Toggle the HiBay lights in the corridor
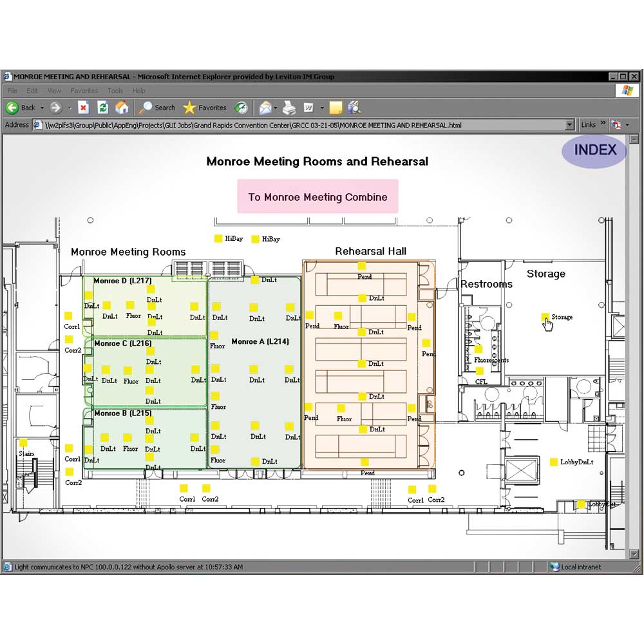Screen dimensions: 644x644 point(219,238)
